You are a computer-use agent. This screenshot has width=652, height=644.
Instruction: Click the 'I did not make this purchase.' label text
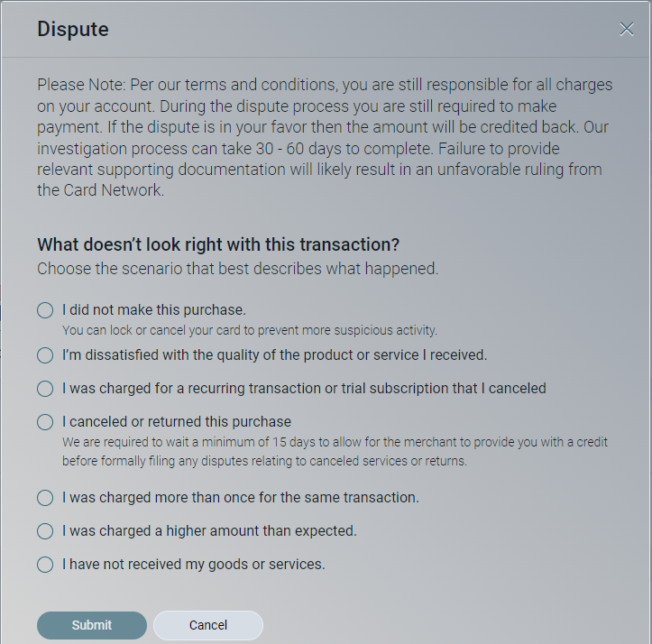(x=154, y=310)
